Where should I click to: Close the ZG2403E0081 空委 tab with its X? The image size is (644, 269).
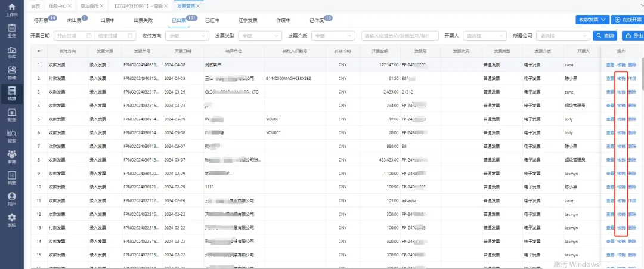click(x=167, y=6)
